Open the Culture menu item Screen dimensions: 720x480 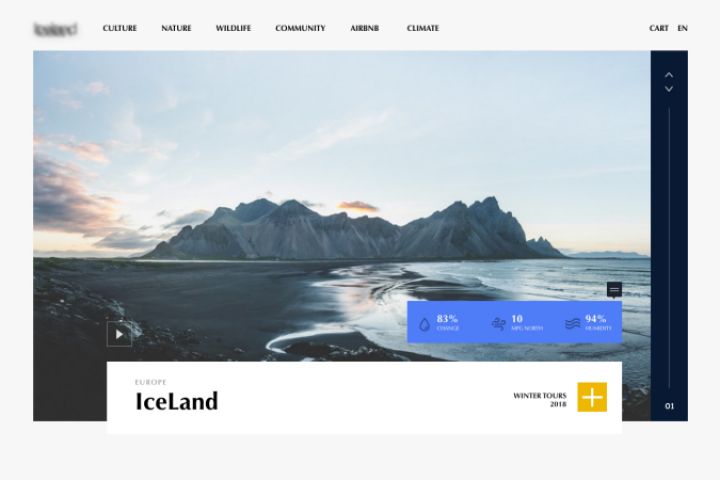[x=120, y=28]
